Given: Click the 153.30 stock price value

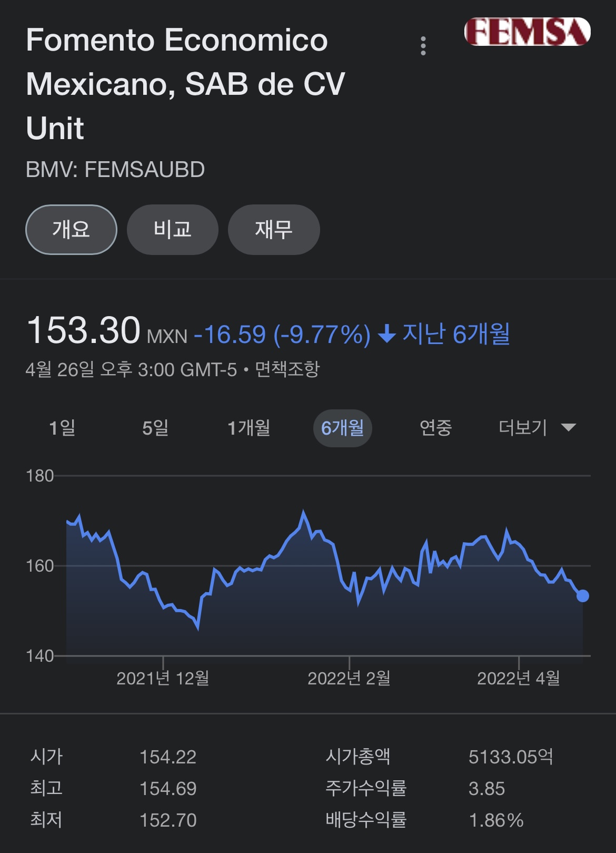Looking at the screenshot, I should (x=83, y=330).
